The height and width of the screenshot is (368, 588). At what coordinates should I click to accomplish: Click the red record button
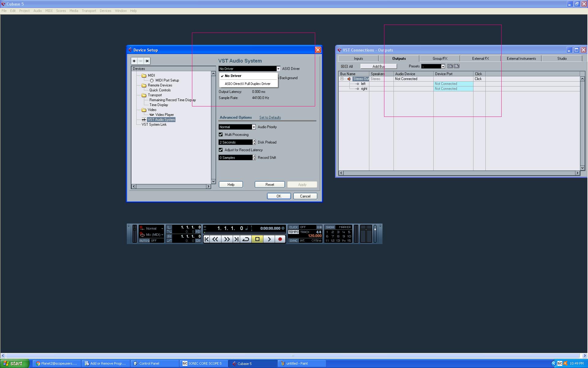point(280,239)
